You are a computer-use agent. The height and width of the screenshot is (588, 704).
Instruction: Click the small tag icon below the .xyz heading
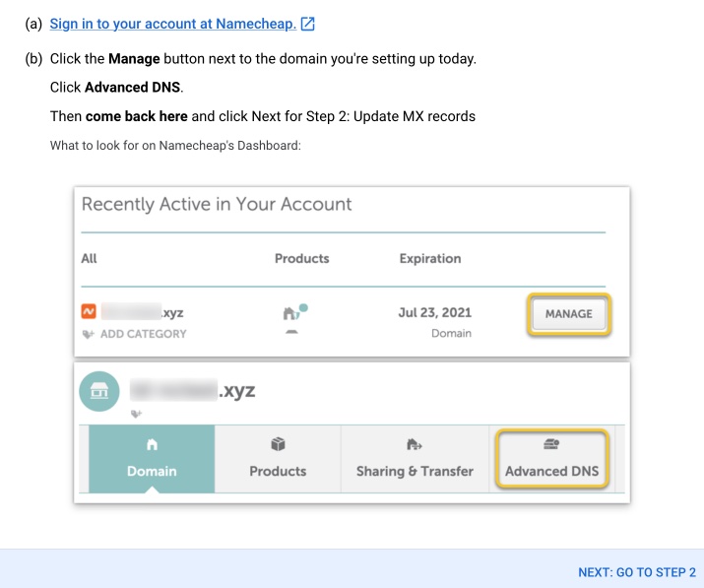click(x=136, y=414)
